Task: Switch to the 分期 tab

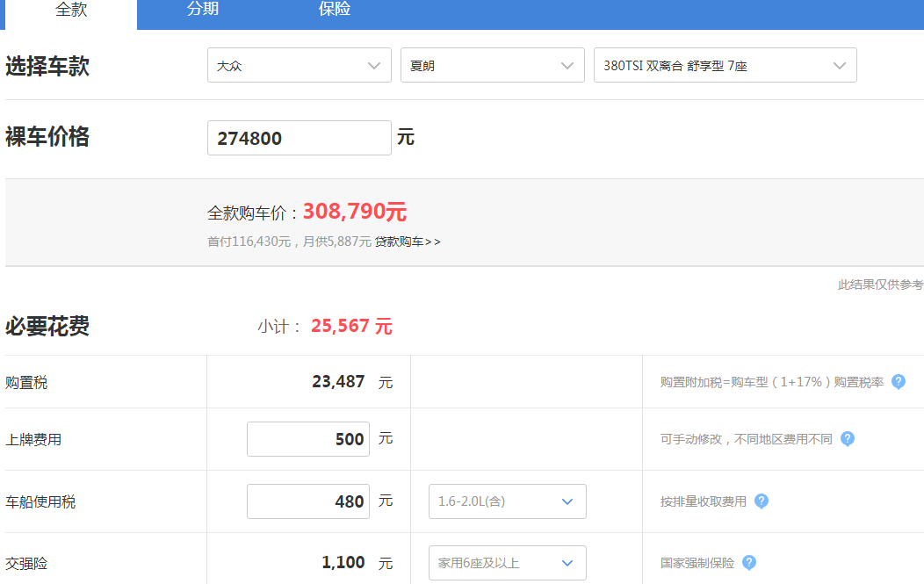Action: click(203, 10)
